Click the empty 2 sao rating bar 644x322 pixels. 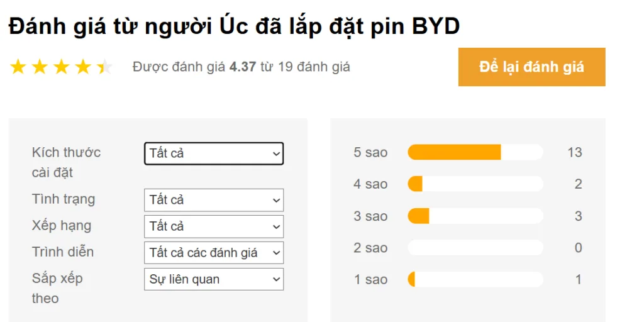pos(475,248)
